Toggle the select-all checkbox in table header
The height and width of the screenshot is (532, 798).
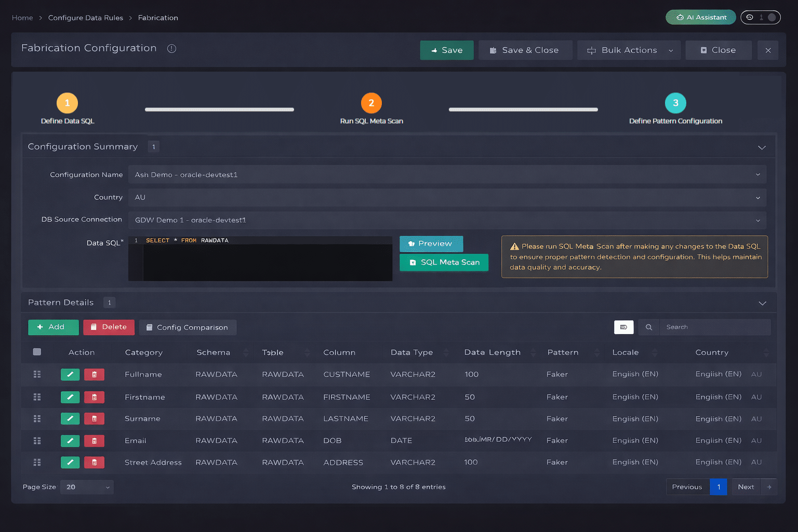[x=37, y=352]
